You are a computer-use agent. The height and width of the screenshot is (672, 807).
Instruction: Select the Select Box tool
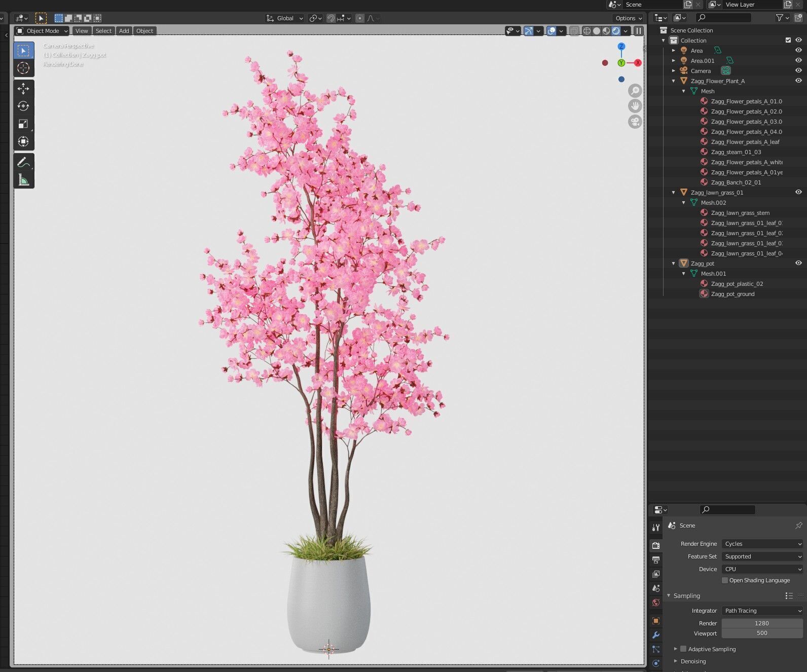[23, 51]
